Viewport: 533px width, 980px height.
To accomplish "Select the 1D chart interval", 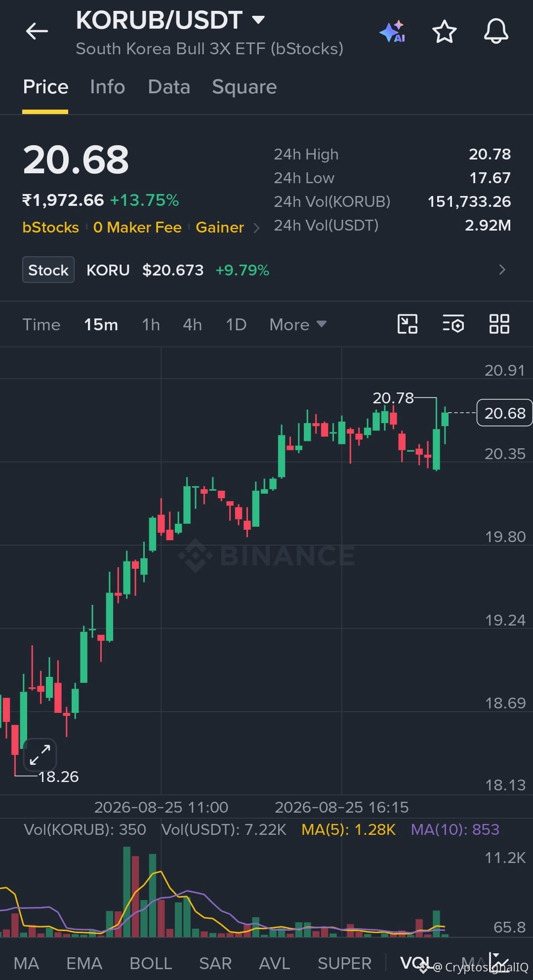I will 236,324.
